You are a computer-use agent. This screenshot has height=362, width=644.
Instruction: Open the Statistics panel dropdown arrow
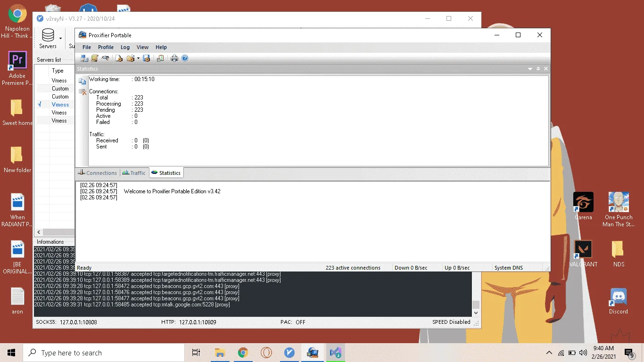(x=530, y=69)
